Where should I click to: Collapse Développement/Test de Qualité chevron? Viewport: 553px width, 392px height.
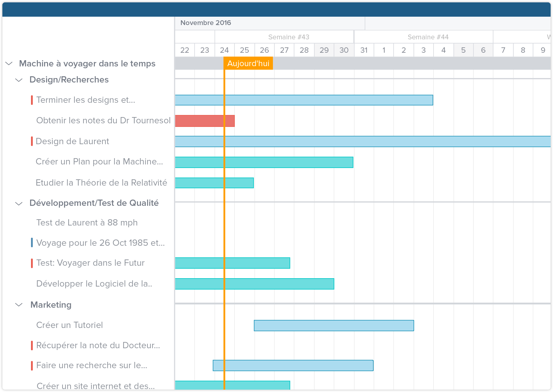coord(19,203)
